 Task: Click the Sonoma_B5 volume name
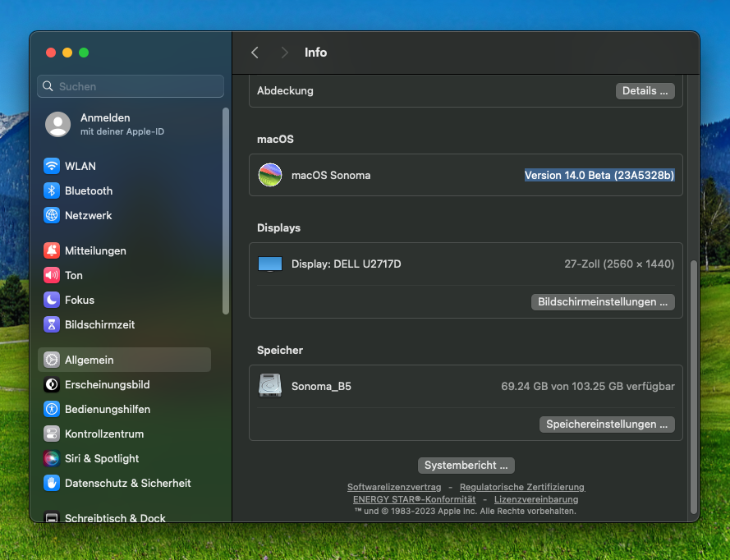tap(321, 386)
